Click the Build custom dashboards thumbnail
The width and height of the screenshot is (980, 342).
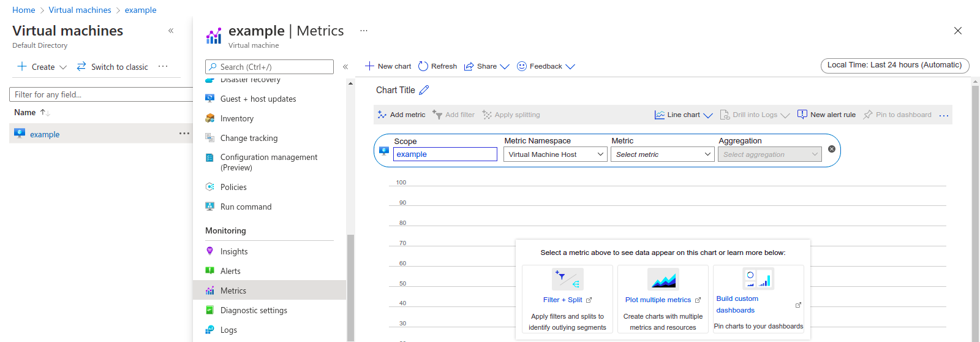point(758,278)
